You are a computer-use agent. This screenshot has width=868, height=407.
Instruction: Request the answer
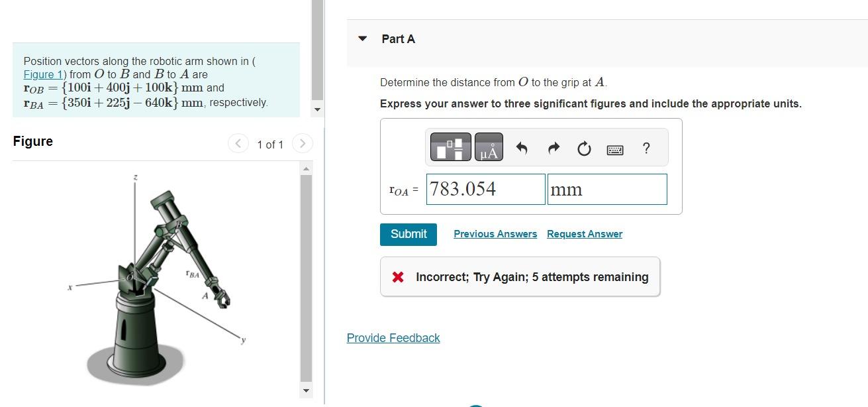(x=585, y=233)
